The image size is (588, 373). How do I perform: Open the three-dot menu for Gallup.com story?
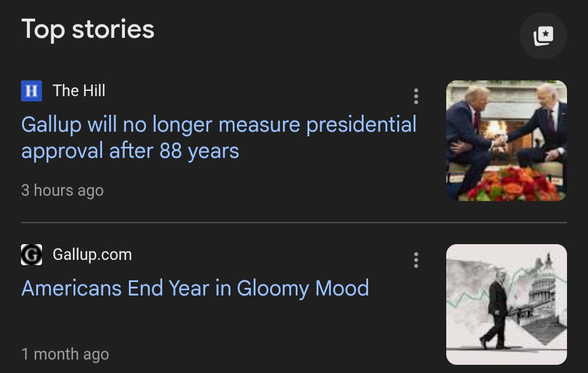point(416,260)
